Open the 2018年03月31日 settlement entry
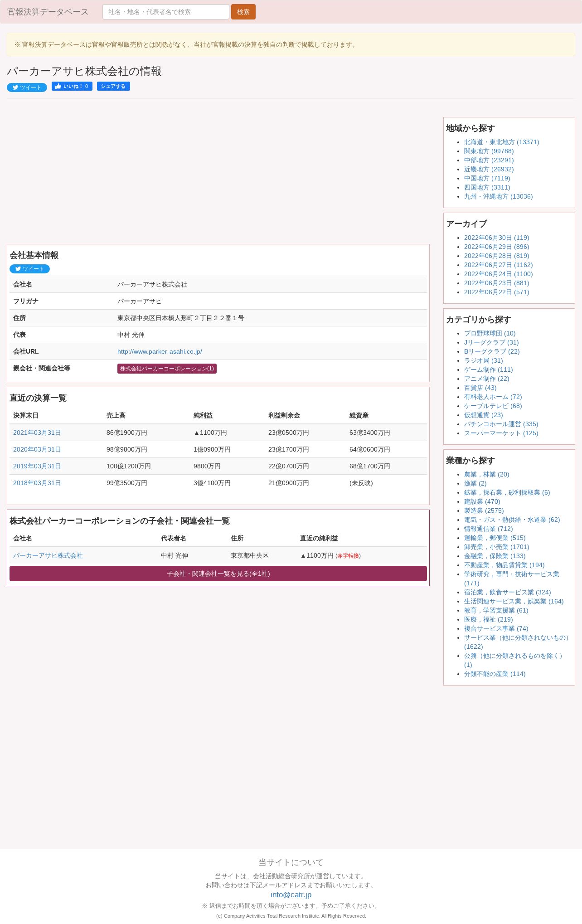 (x=37, y=483)
